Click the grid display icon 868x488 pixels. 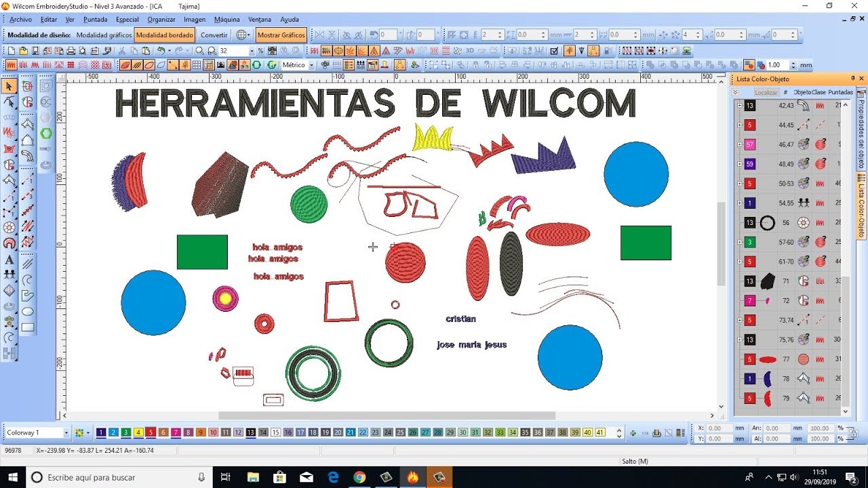pos(197,65)
